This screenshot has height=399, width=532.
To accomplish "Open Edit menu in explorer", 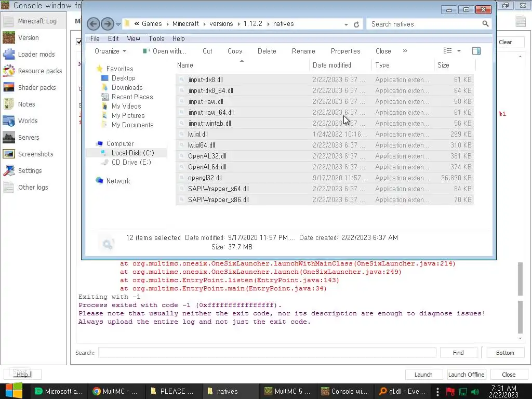I will 113,38.
